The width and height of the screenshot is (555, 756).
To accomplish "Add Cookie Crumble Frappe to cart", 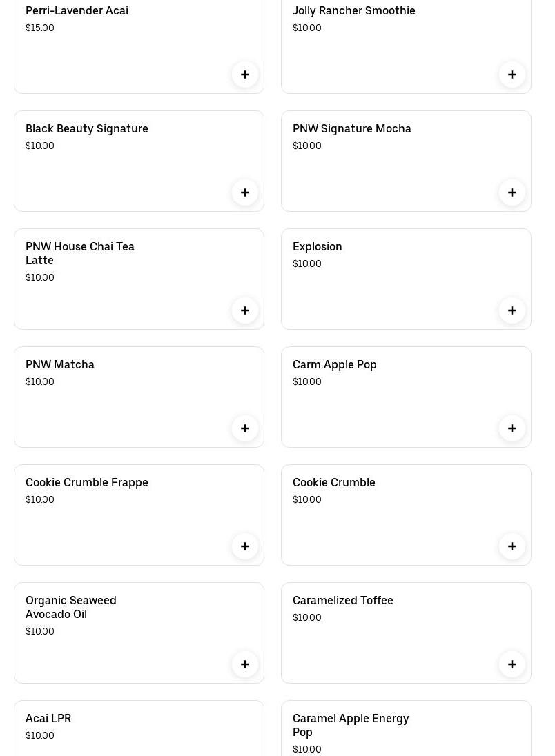I will [245, 546].
